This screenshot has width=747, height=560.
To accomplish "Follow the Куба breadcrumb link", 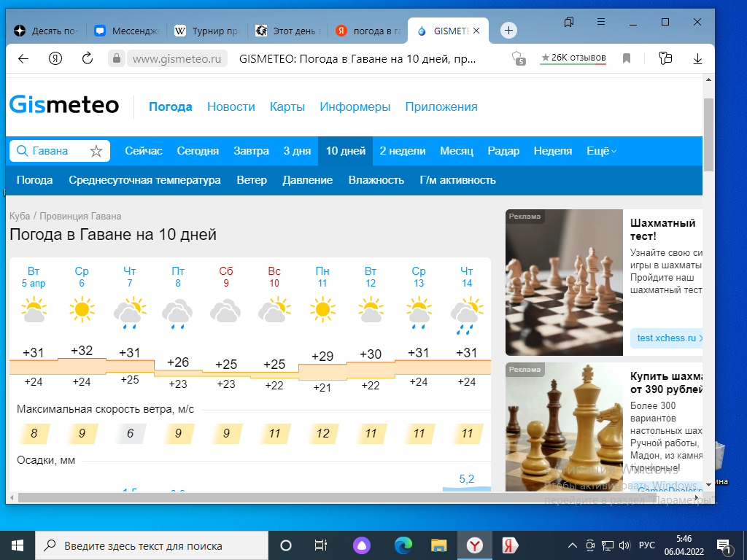I will [x=20, y=216].
